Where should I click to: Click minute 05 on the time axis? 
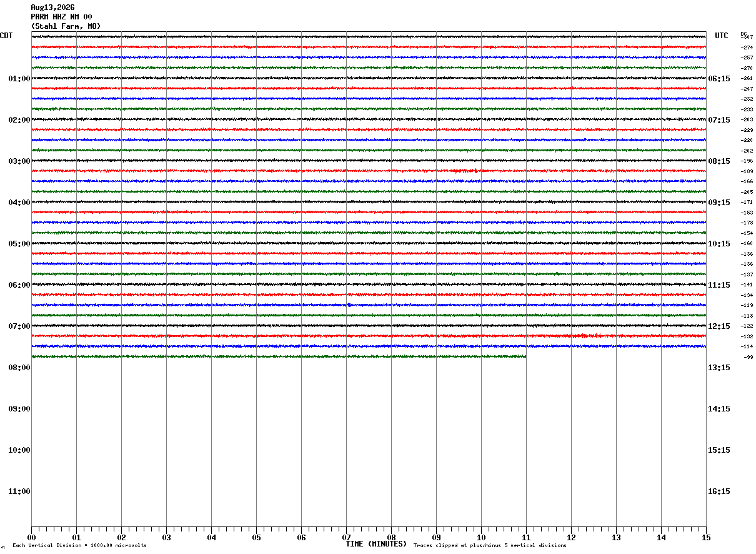[x=256, y=538]
